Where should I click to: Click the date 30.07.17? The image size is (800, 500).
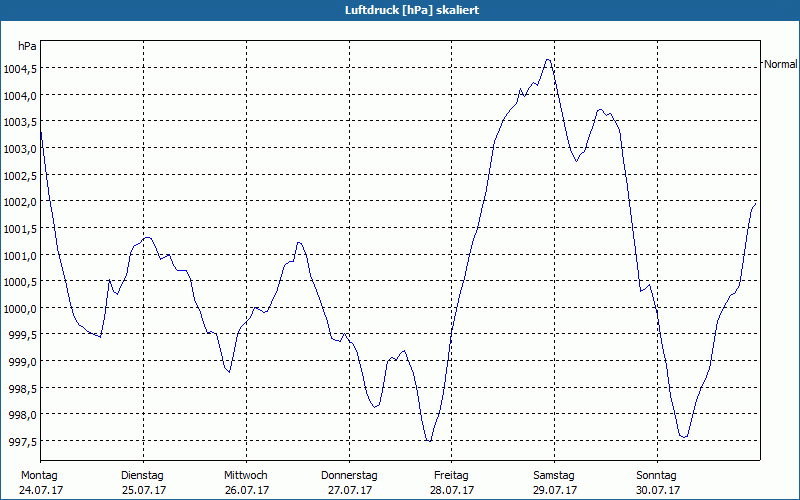657,490
